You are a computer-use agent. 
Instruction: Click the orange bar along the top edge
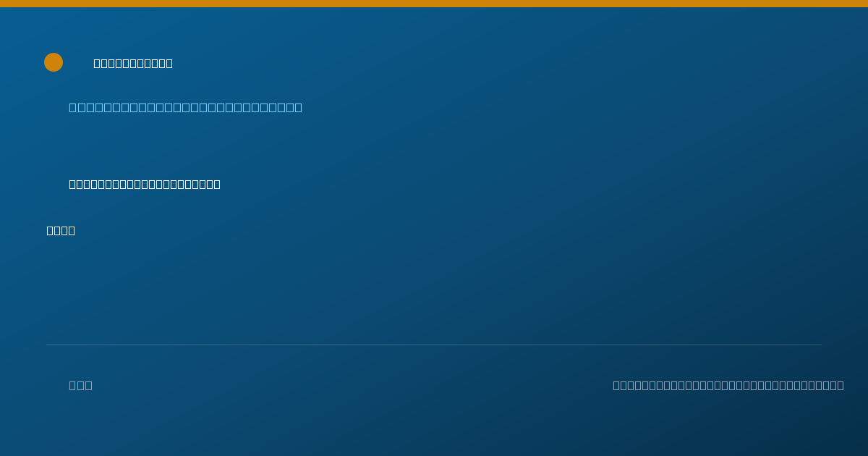pyautogui.click(x=434, y=4)
